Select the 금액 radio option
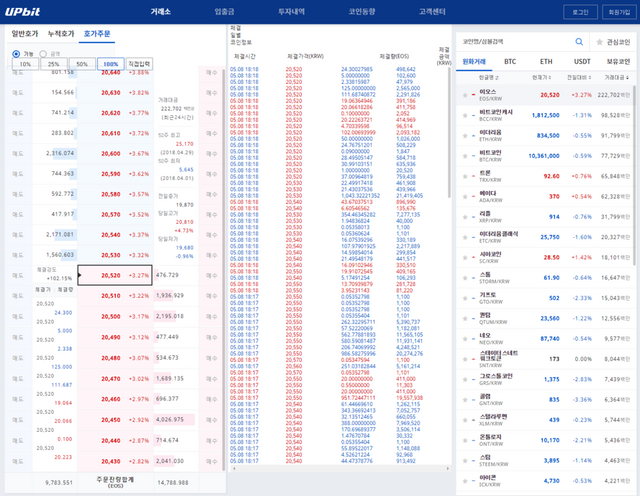Screen dimensions: 640x496 [43, 54]
